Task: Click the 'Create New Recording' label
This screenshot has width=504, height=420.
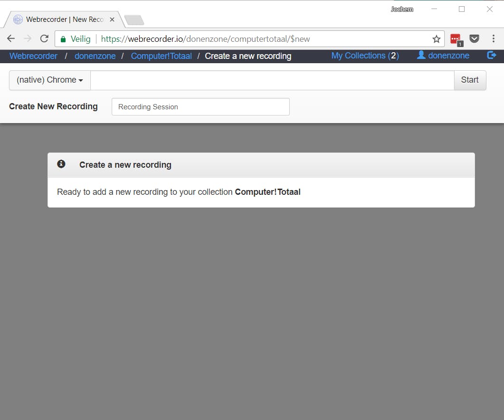Action: (x=53, y=106)
